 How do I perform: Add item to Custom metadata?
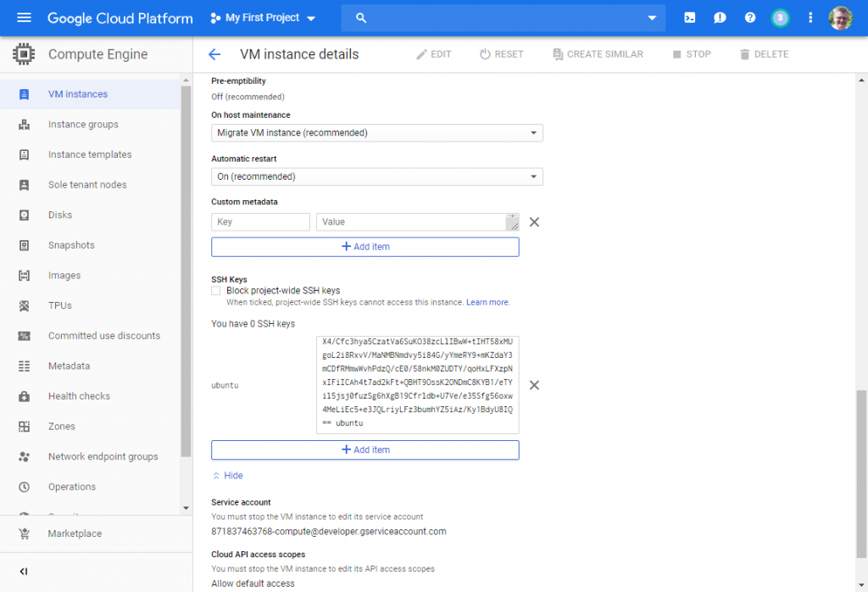pyautogui.click(x=365, y=247)
